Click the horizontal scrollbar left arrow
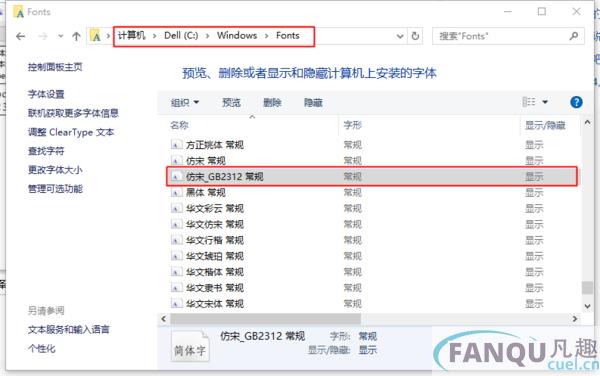 pyautogui.click(x=164, y=319)
